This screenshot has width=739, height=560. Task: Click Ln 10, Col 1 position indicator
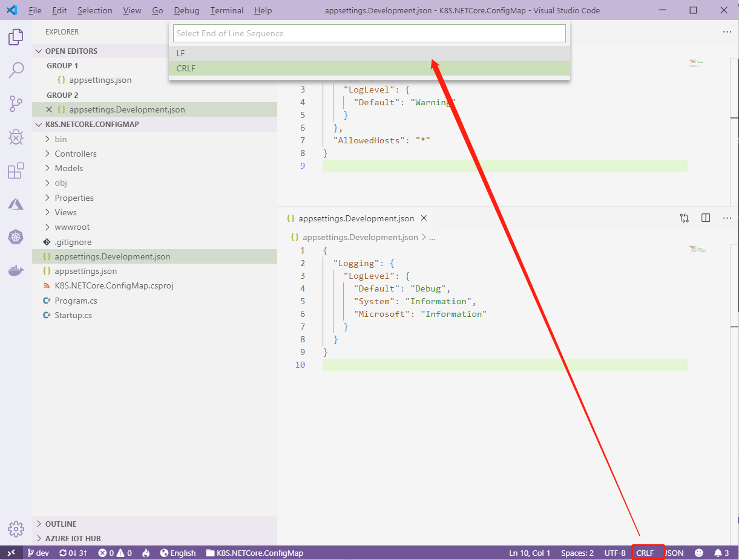pos(530,553)
